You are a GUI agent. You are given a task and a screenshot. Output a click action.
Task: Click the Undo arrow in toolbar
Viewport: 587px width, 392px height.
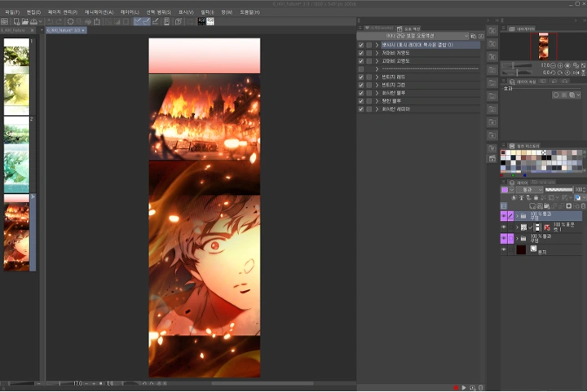pyautogui.click(x=51, y=22)
